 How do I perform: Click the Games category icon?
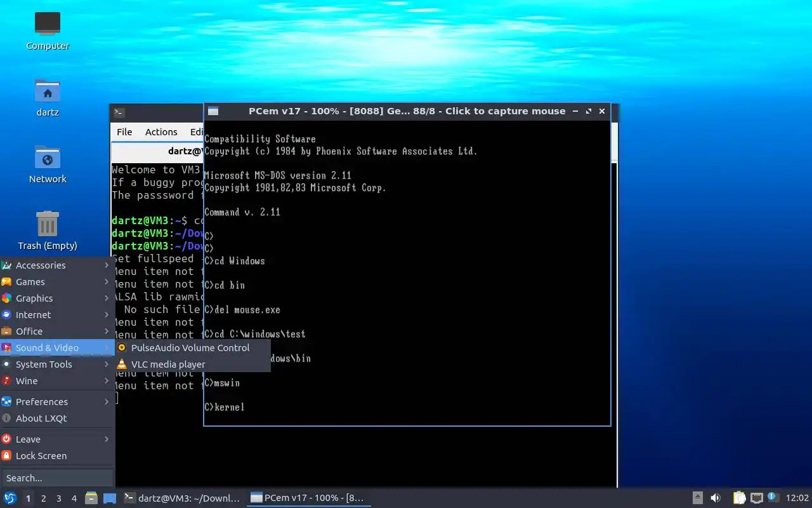tap(6, 282)
